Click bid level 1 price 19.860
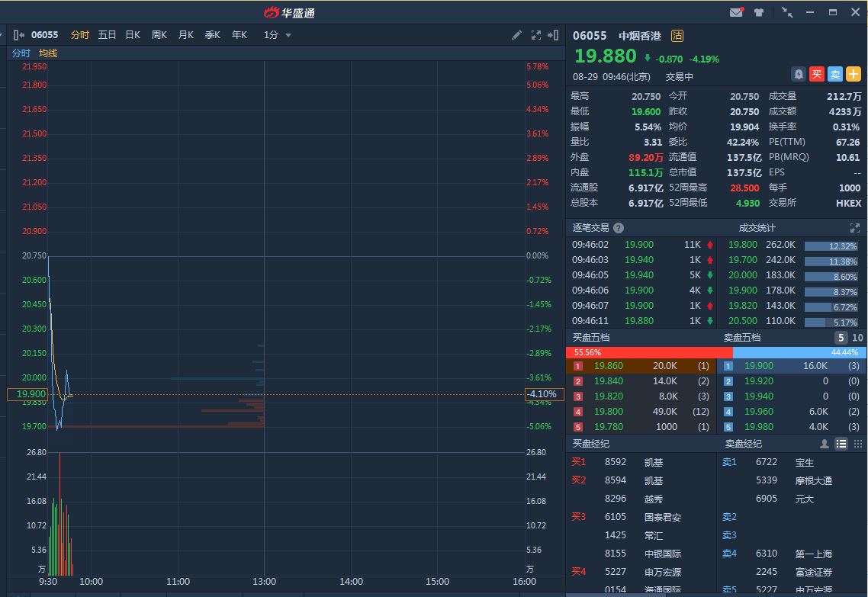This screenshot has width=868, height=597. point(609,366)
